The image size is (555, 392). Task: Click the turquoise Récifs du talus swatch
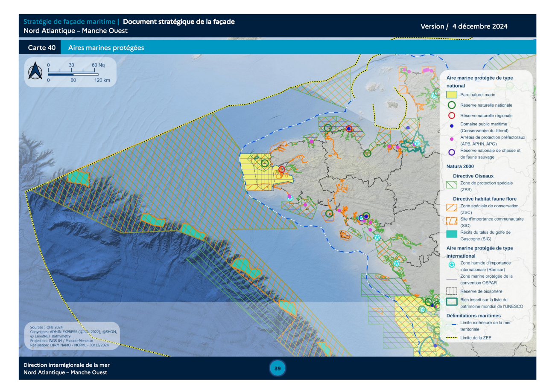[x=451, y=234]
